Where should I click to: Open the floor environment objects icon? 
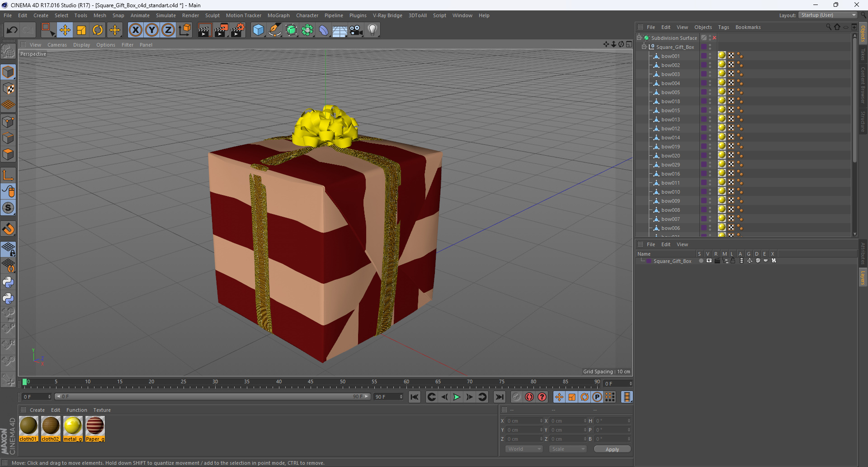[340, 30]
